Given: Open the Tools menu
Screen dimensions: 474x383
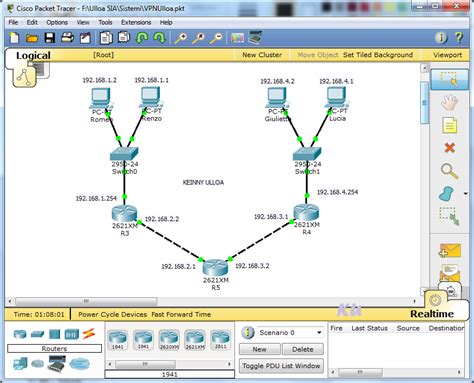Looking at the screenshot, I should (x=105, y=22).
